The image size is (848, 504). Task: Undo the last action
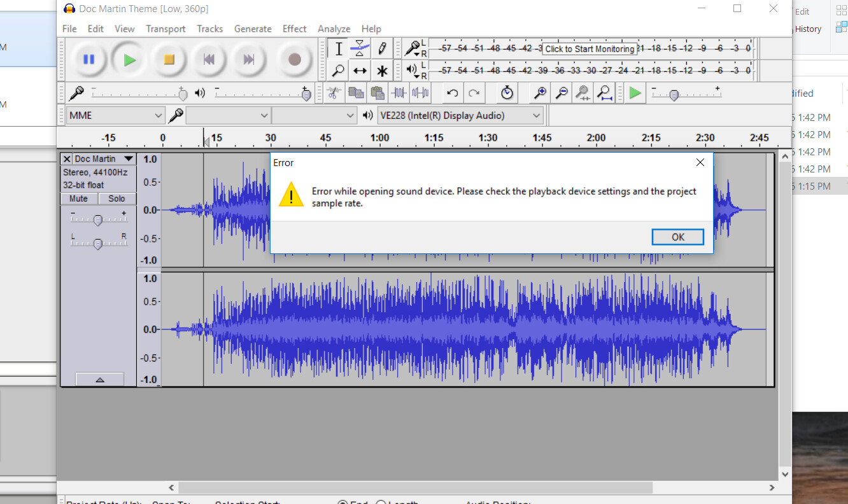pos(453,93)
